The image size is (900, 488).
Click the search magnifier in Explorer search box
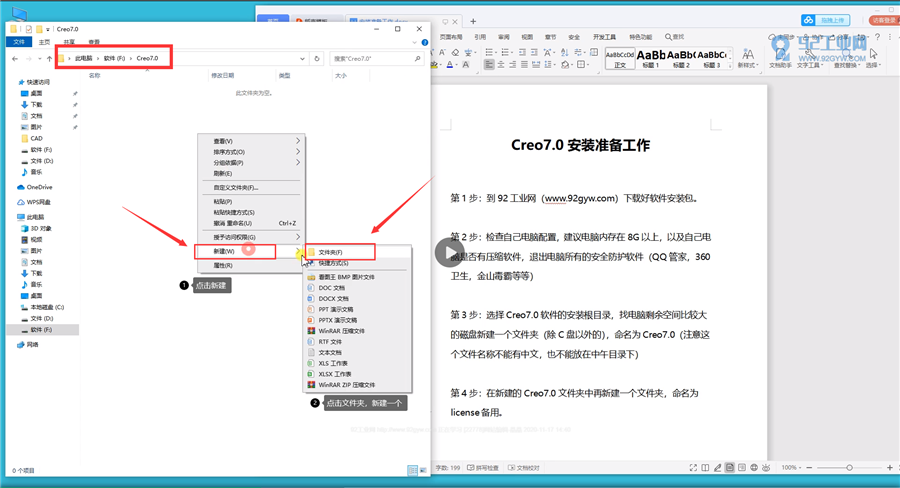417,59
